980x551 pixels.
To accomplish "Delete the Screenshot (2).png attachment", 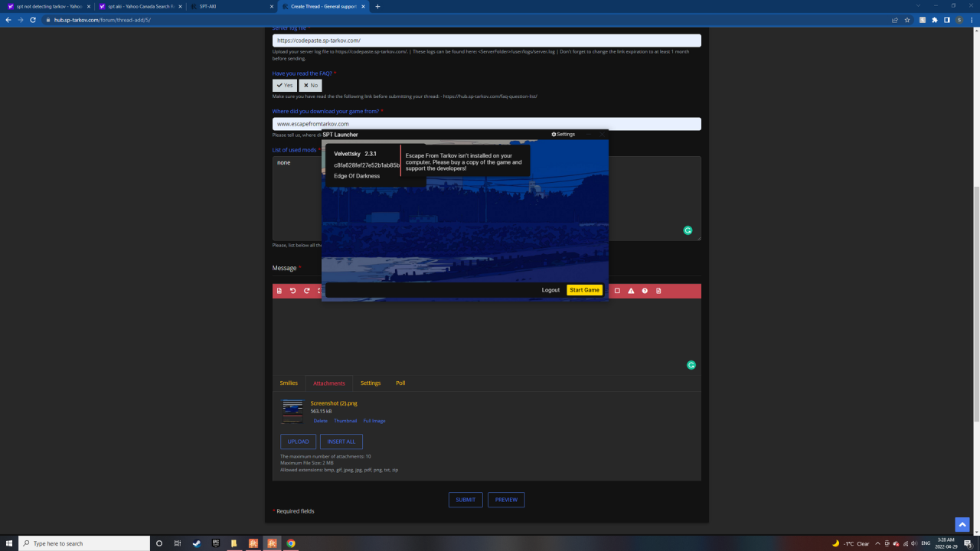I will click(321, 421).
